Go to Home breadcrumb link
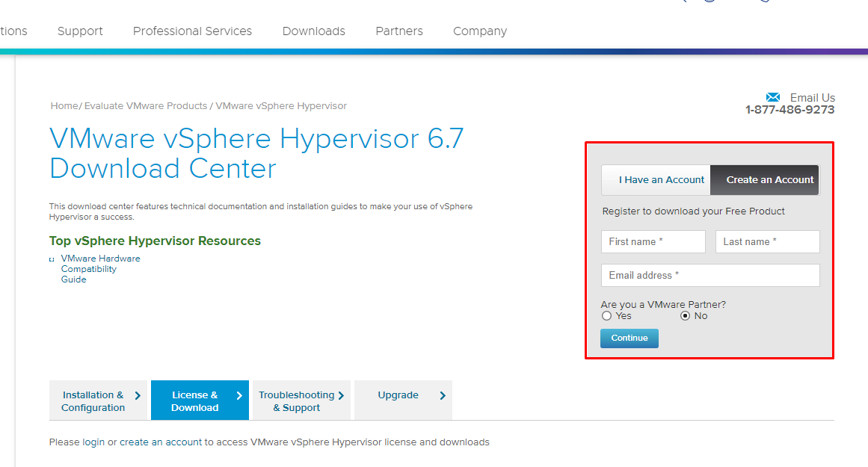Image resolution: width=868 pixels, height=467 pixels. (64, 105)
